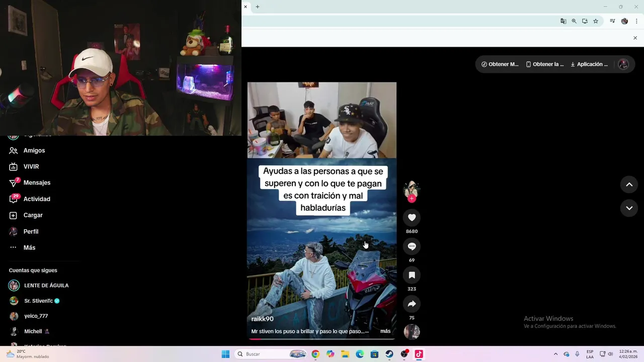Share the video using the arrow icon
Image resolution: width=644 pixels, height=362 pixels.
tap(412, 304)
